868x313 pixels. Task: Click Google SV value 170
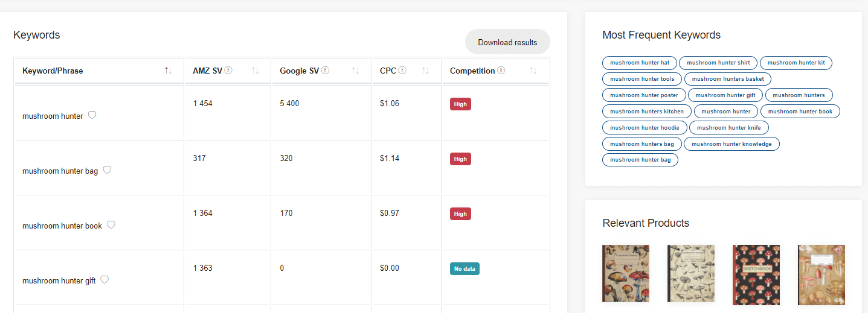pos(286,213)
